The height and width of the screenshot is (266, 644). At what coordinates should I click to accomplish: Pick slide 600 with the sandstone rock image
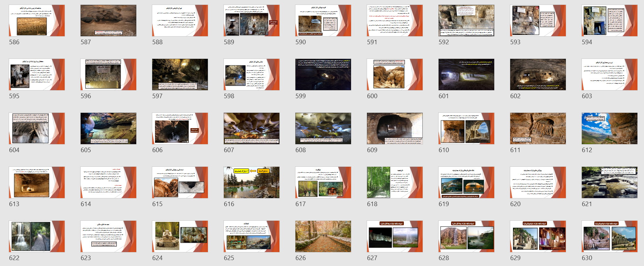(395, 75)
